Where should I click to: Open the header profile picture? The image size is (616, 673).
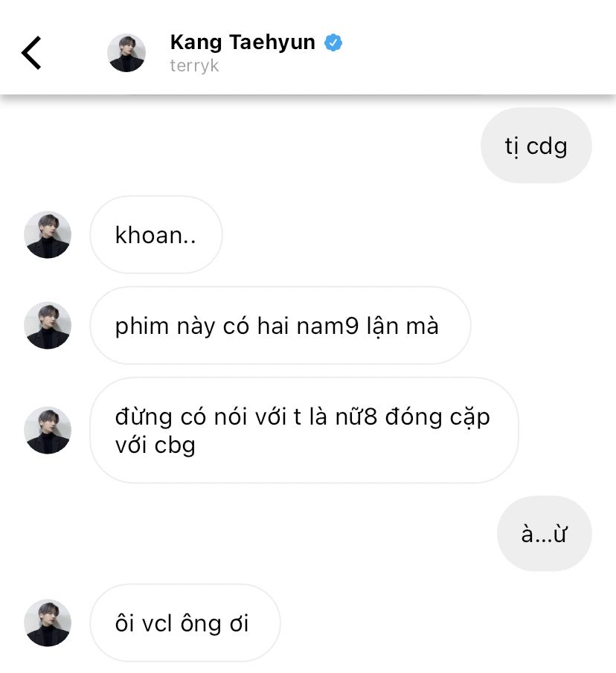point(126,53)
